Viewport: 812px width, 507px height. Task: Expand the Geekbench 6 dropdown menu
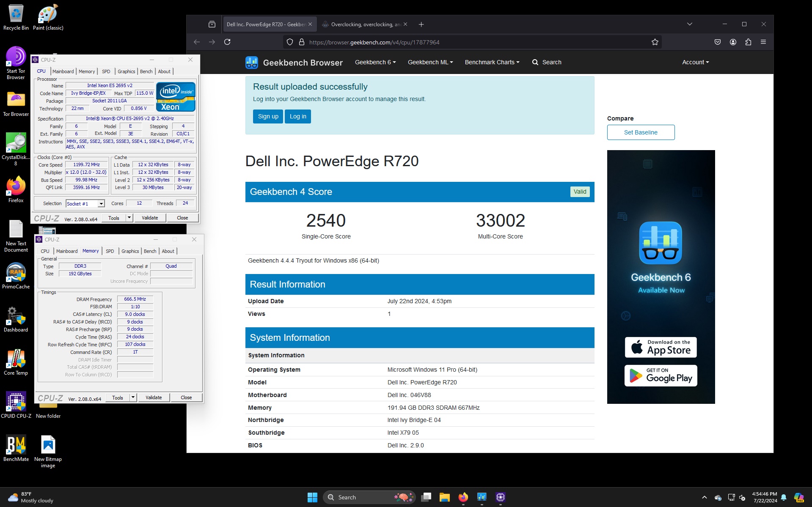click(x=375, y=62)
